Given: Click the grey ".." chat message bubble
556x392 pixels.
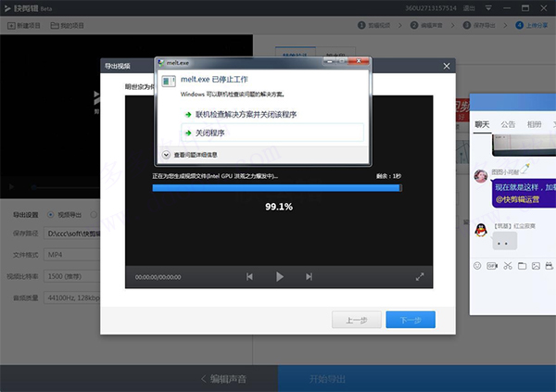Looking at the screenshot, I should pos(505,242).
